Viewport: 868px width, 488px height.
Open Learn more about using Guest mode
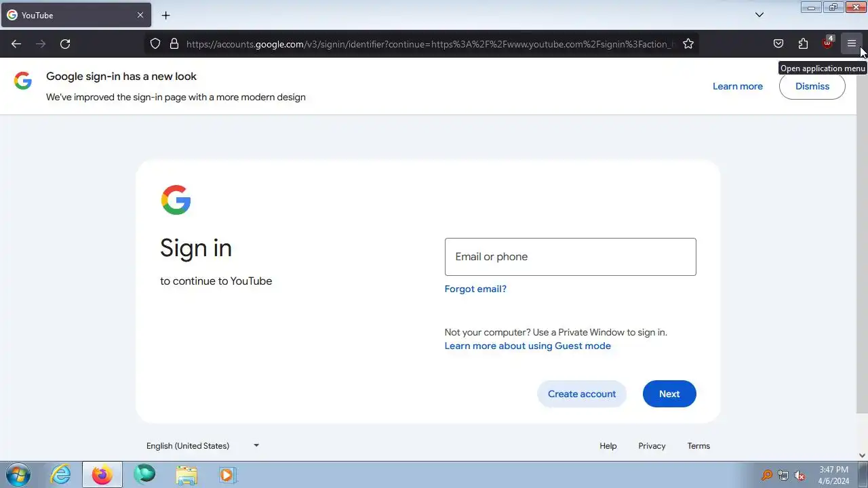pyautogui.click(x=528, y=346)
